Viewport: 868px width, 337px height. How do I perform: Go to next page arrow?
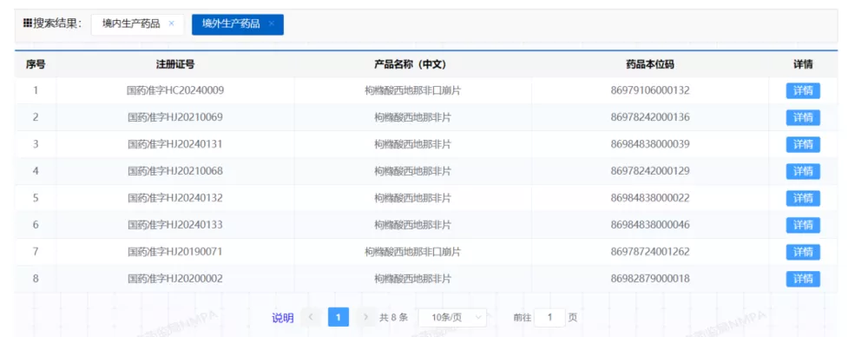(x=365, y=317)
